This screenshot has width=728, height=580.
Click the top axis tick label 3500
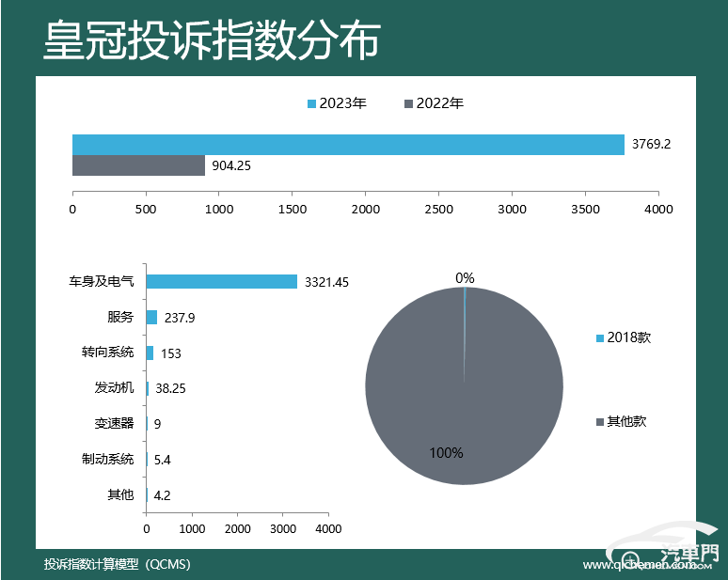pos(585,210)
